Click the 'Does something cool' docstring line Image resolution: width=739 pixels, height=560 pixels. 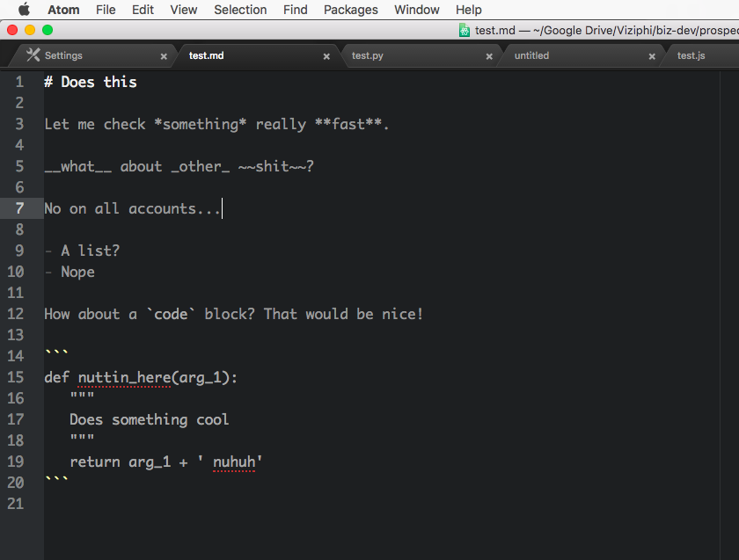coord(150,419)
